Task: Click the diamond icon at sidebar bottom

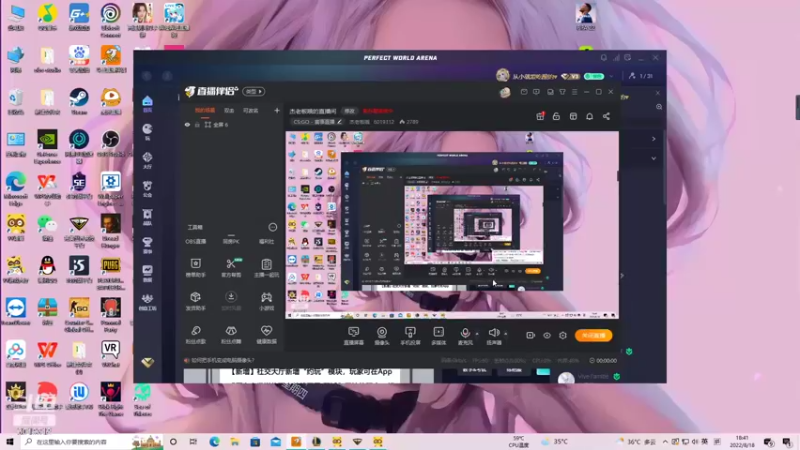Action: (147, 362)
